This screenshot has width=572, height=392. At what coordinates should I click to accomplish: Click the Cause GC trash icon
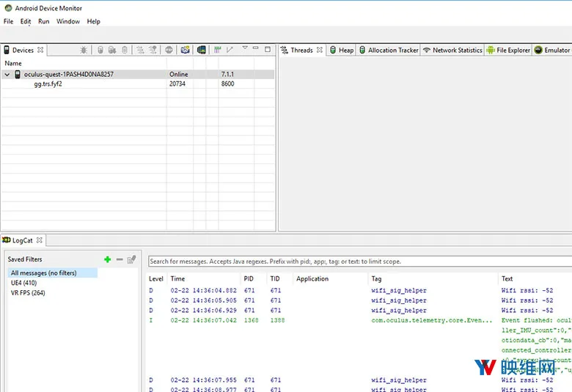(x=125, y=50)
